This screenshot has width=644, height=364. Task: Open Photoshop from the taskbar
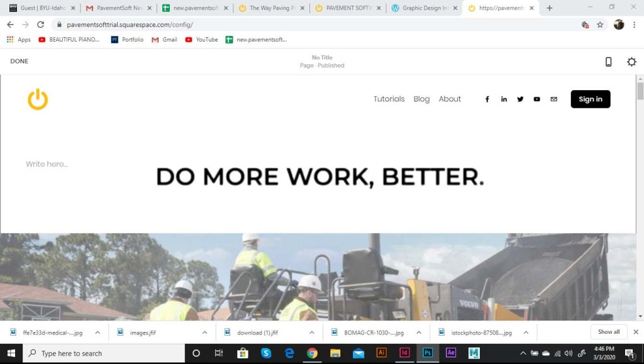427,353
